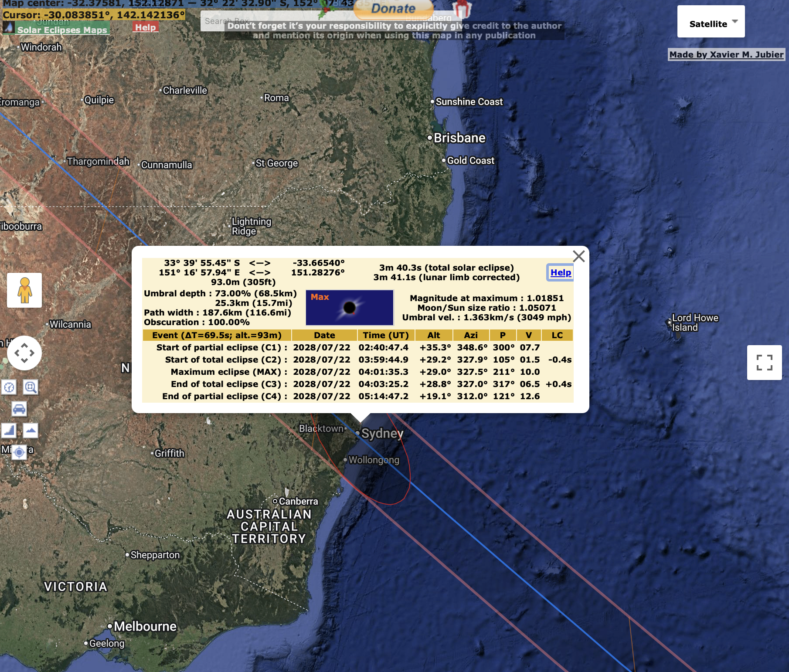
Task: Click the LC column header
Action: (557, 335)
